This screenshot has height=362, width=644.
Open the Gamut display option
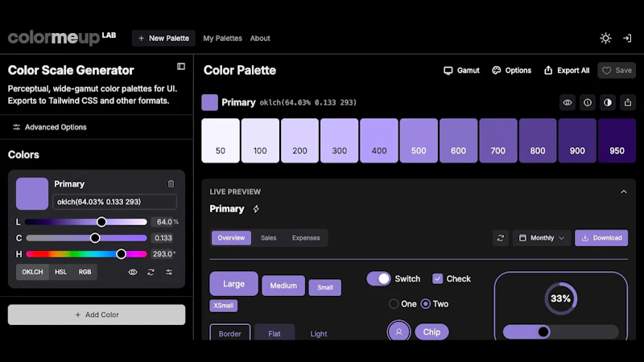click(461, 71)
